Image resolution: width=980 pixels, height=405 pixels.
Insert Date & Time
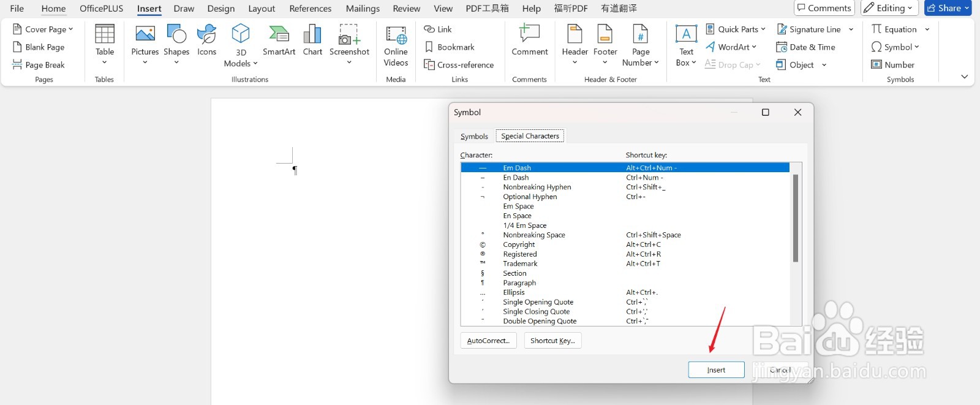805,47
